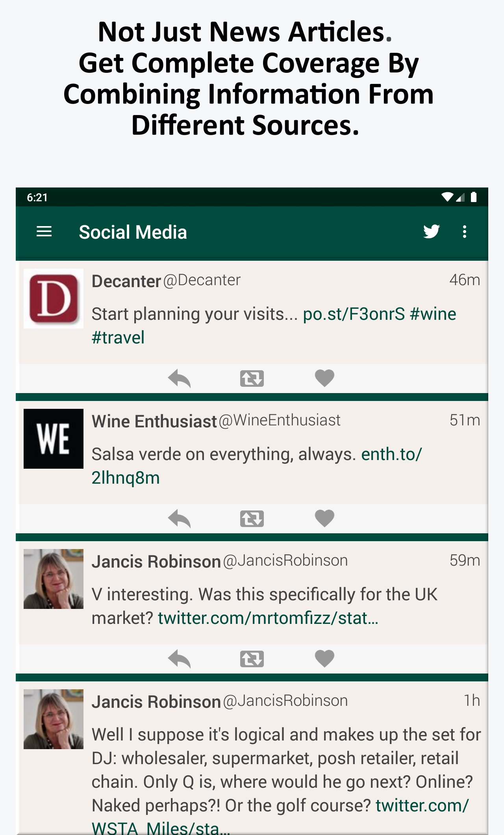The height and width of the screenshot is (835, 504).
Task: Tap the 6:21 clock in status bar
Action: tap(37, 197)
